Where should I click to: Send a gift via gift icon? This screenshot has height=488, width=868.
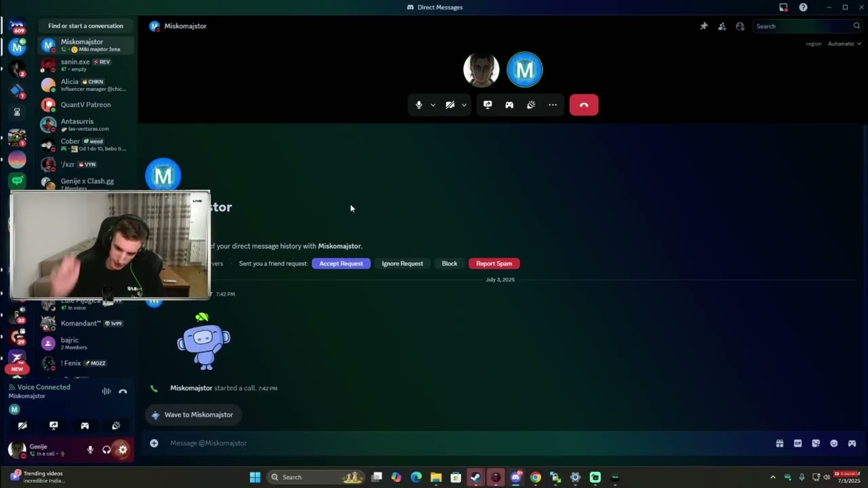[x=780, y=443]
